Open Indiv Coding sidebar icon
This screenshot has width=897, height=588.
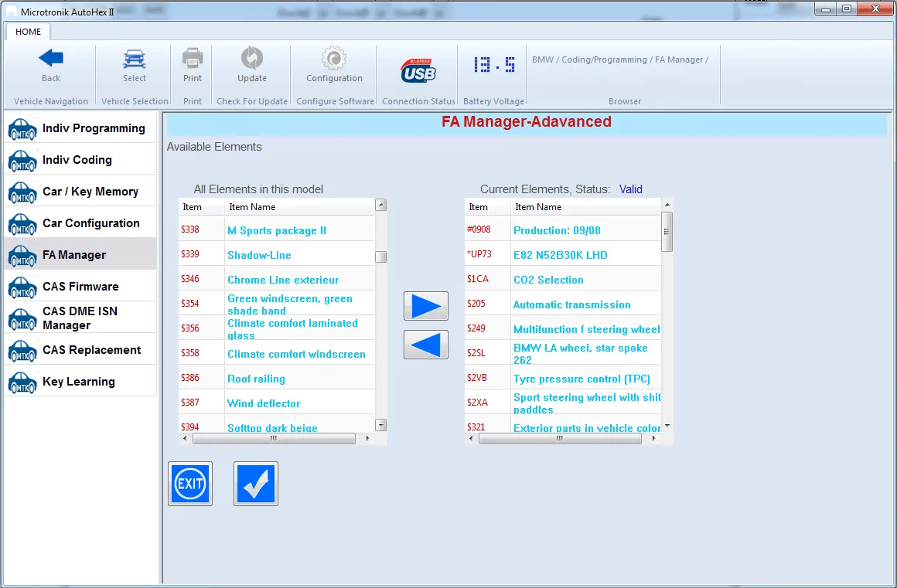pyautogui.click(x=22, y=161)
